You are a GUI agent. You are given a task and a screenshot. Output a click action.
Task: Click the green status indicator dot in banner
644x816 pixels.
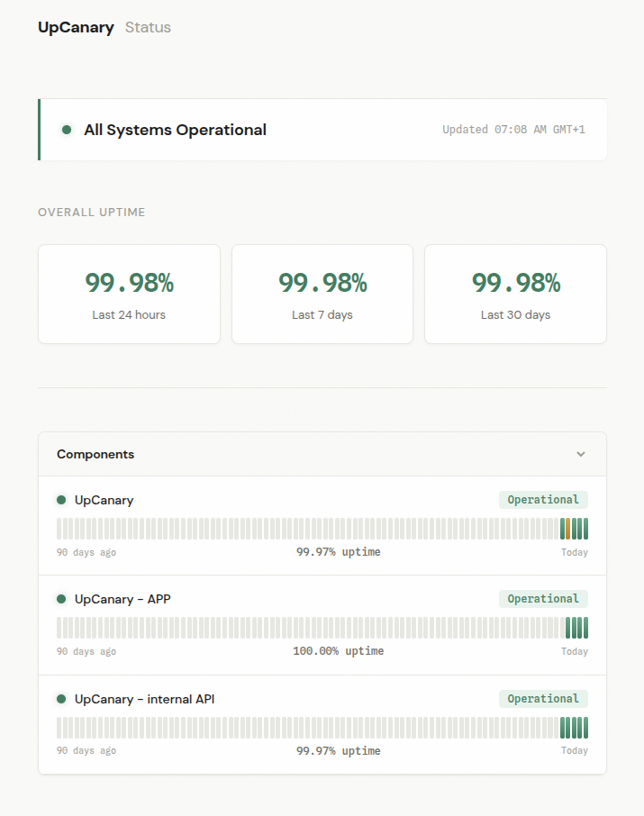tap(66, 130)
